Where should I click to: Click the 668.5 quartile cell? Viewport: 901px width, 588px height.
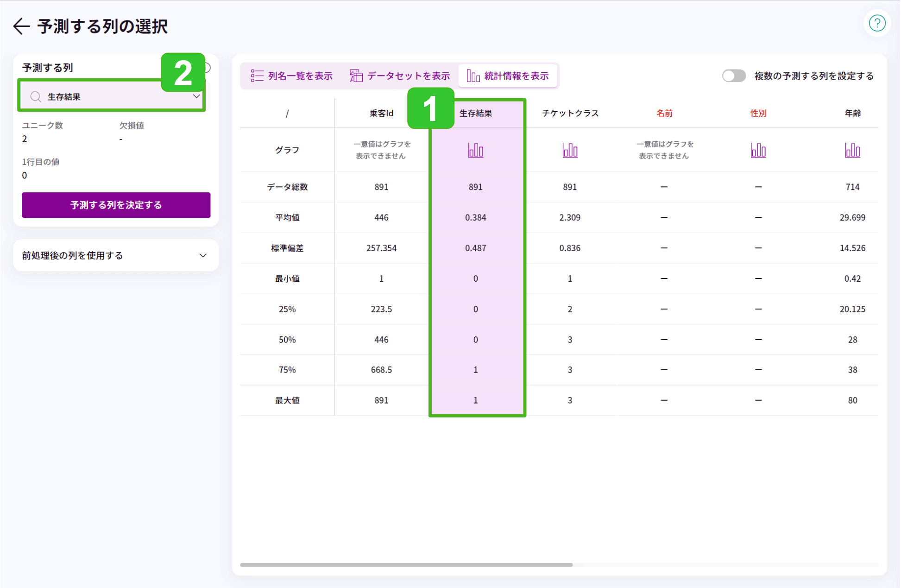381,370
